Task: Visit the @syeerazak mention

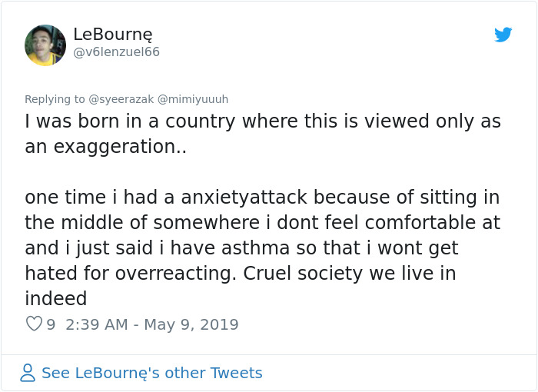Action: [x=121, y=99]
